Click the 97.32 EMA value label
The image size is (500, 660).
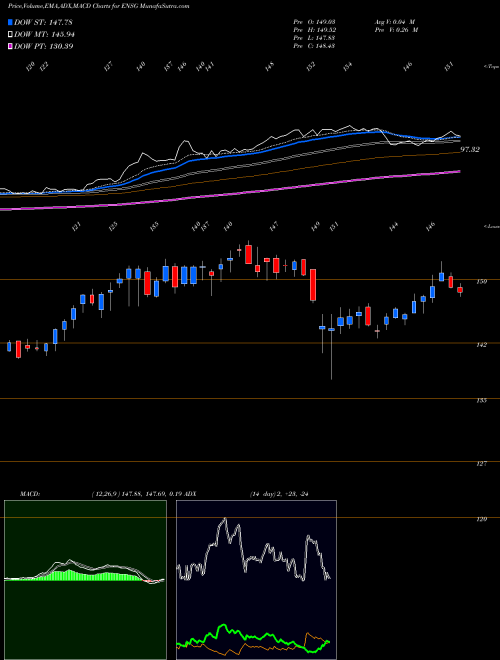tap(470, 149)
